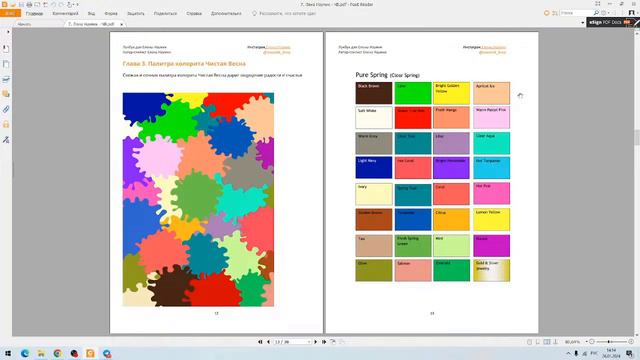Image resolution: width=640 pixels, height=360 pixels.
Task: Open the Защитить ribbon tab
Action: click(136, 13)
